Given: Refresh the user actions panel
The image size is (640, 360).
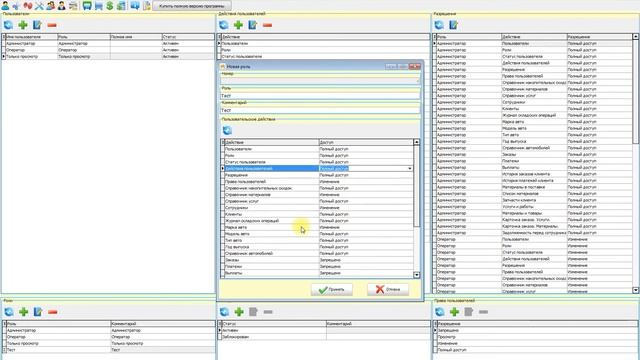Looking at the screenshot, I should pos(224,25).
